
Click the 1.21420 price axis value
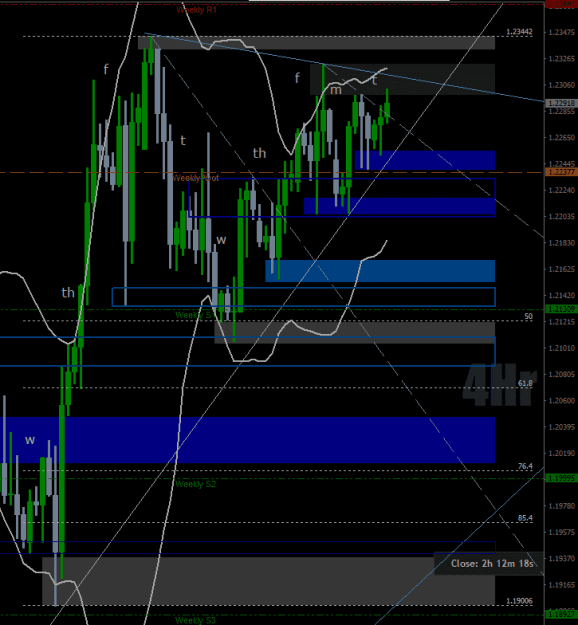click(561, 295)
